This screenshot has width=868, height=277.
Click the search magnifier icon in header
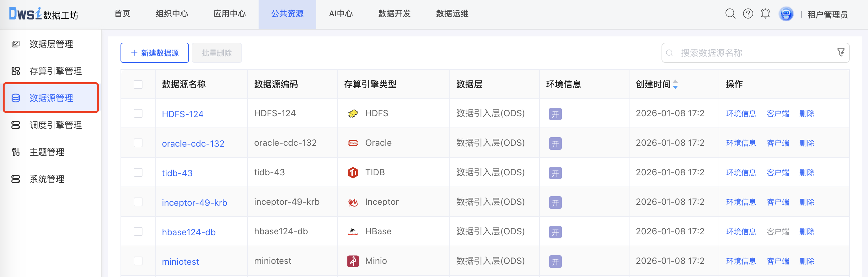pyautogui.click(x=730, y=14)
